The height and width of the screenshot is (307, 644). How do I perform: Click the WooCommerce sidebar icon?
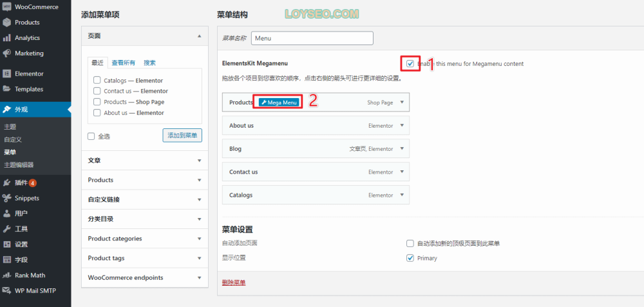(6, 7)
